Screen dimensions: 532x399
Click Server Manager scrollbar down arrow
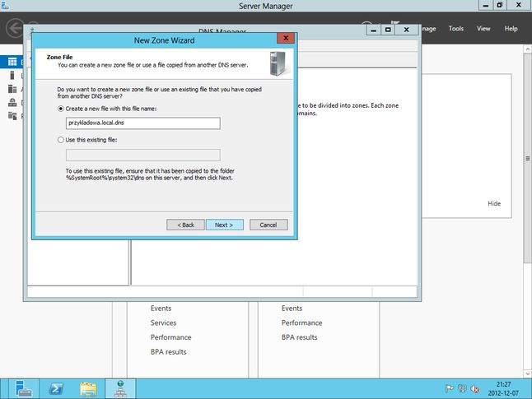pos(528,373)
